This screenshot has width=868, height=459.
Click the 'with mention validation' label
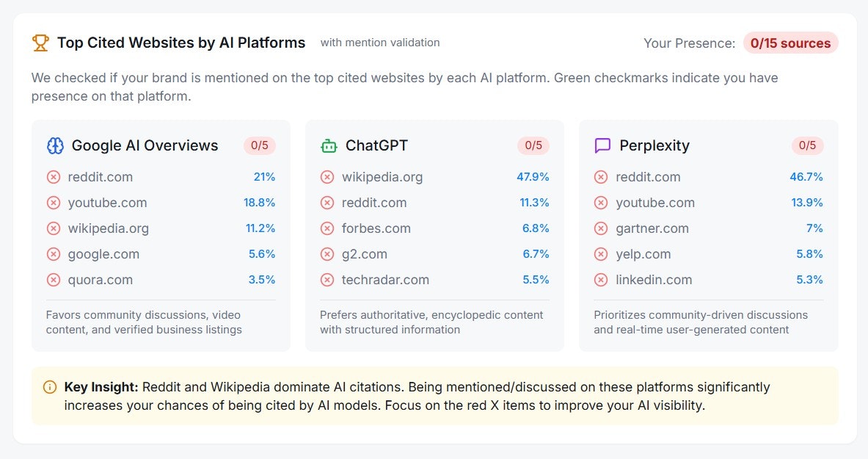380,43
